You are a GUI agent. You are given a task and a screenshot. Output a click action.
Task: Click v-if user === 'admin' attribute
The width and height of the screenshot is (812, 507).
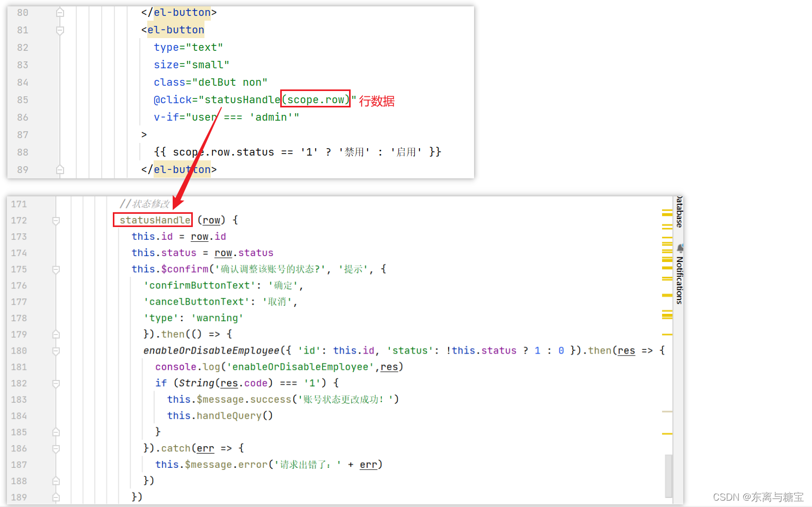[x=226, y=117]
